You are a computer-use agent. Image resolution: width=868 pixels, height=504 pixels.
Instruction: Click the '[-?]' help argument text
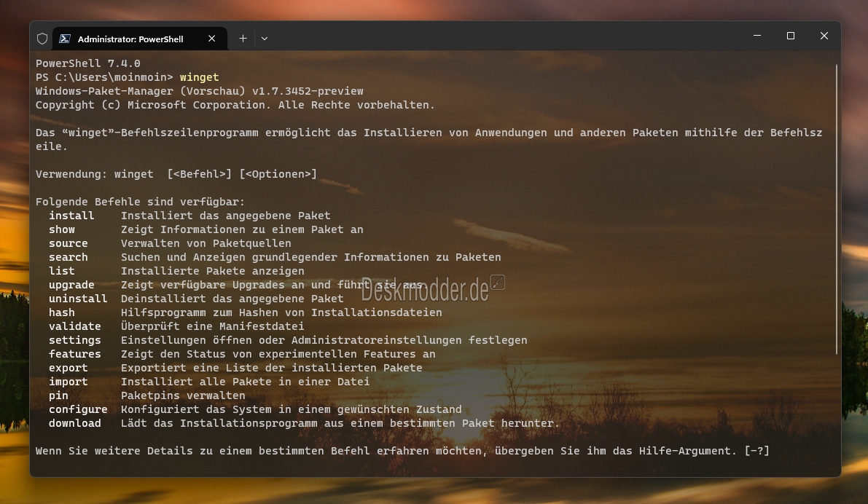(x=756, y=451)
